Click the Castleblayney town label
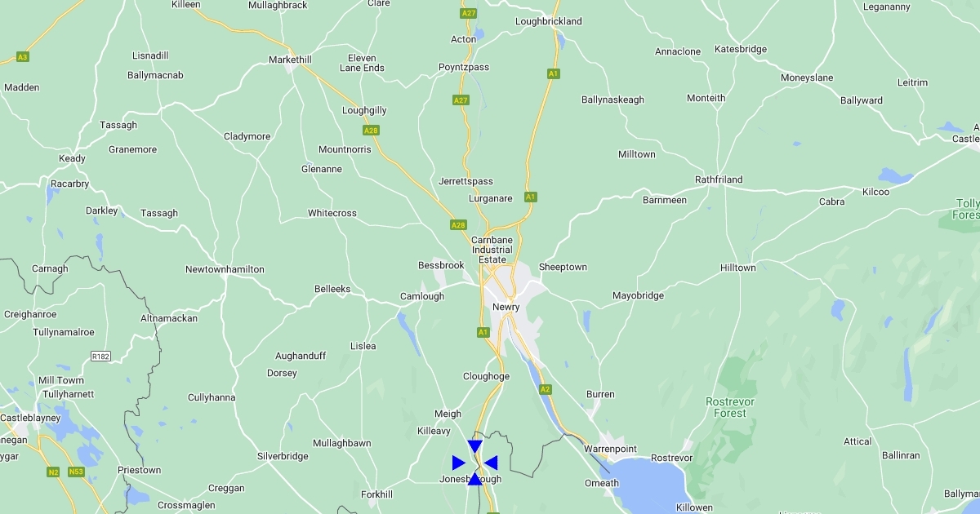 coord(30,418)
